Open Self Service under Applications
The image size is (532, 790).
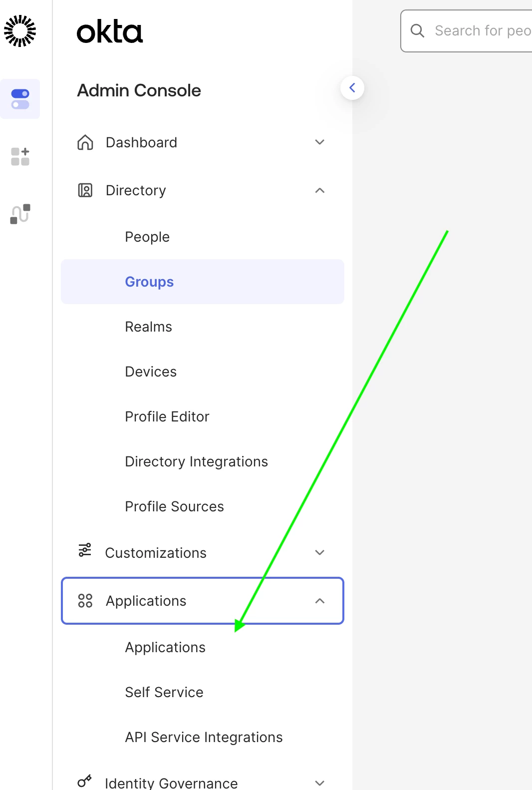pos(203,692)
